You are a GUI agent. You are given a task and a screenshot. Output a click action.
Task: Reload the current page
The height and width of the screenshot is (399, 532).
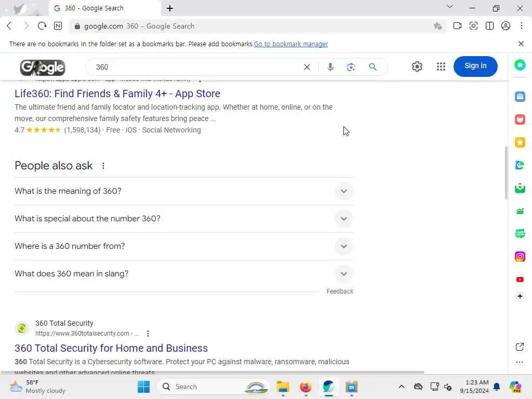[42, 26]
